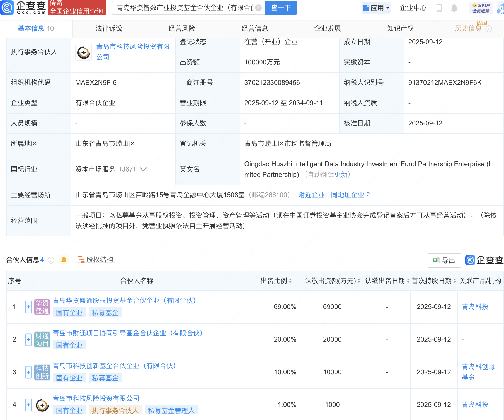Switch to 法律诉讼 tab
Viewport: 504px width, 420px height.
109,28
